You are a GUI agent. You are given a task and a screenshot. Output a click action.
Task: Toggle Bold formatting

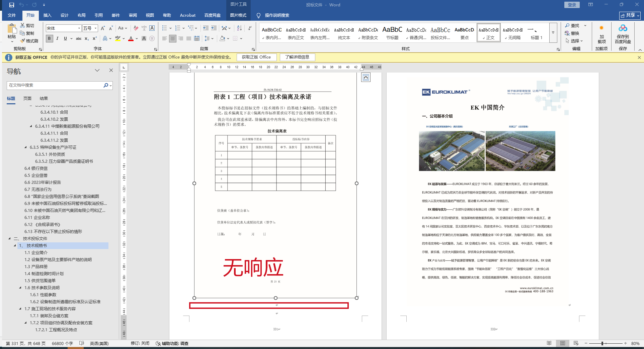(x=49, y=38)
